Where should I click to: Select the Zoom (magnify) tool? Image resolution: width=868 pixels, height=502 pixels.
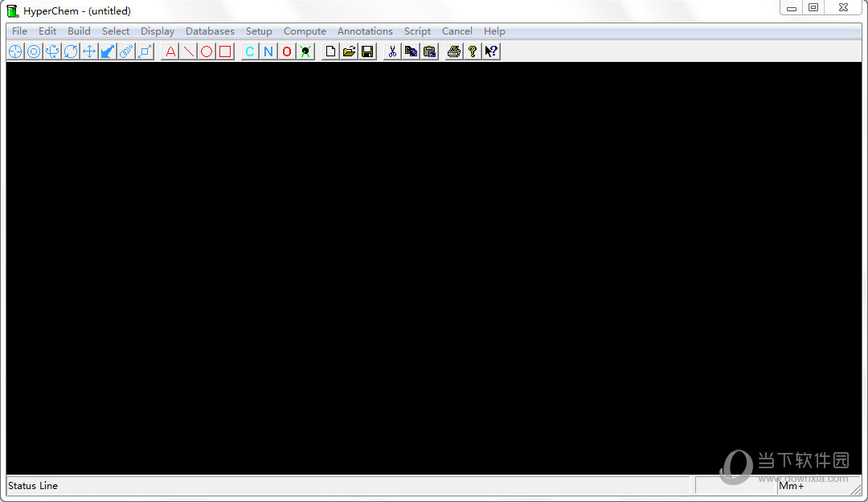pyautogui.click(x=126, y=51)
